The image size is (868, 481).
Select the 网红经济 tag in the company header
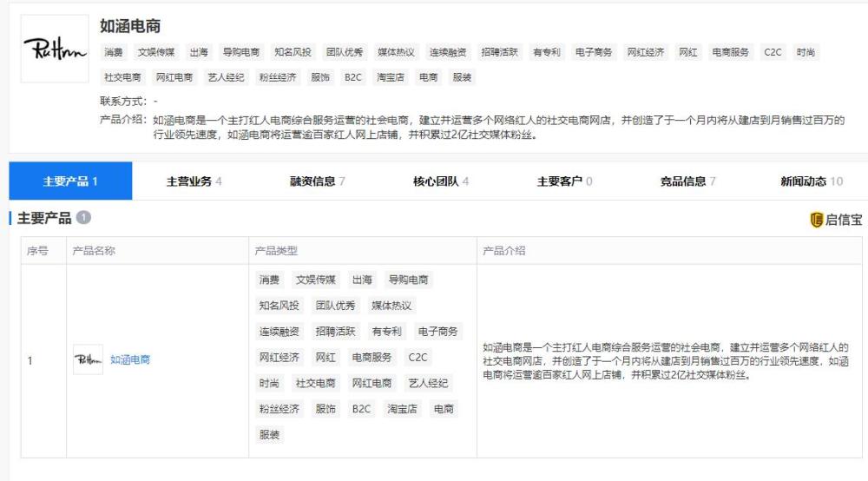[646, 52]
